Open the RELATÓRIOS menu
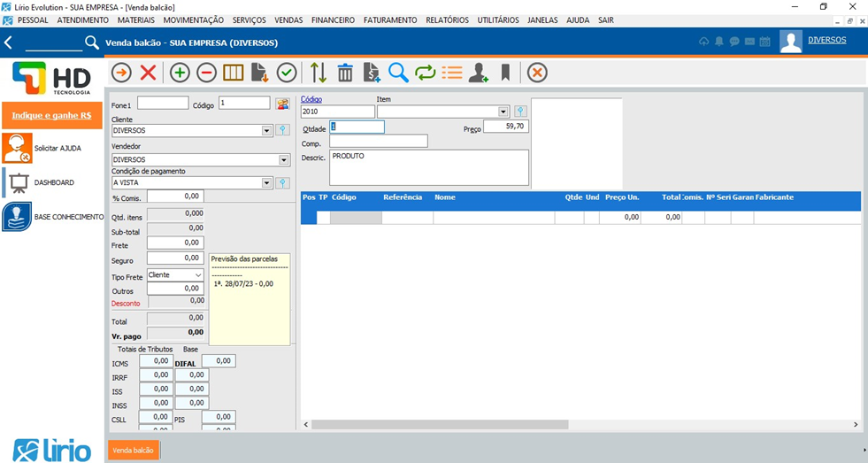This screenshot has width=868, height=463. [x=447, y=19]
